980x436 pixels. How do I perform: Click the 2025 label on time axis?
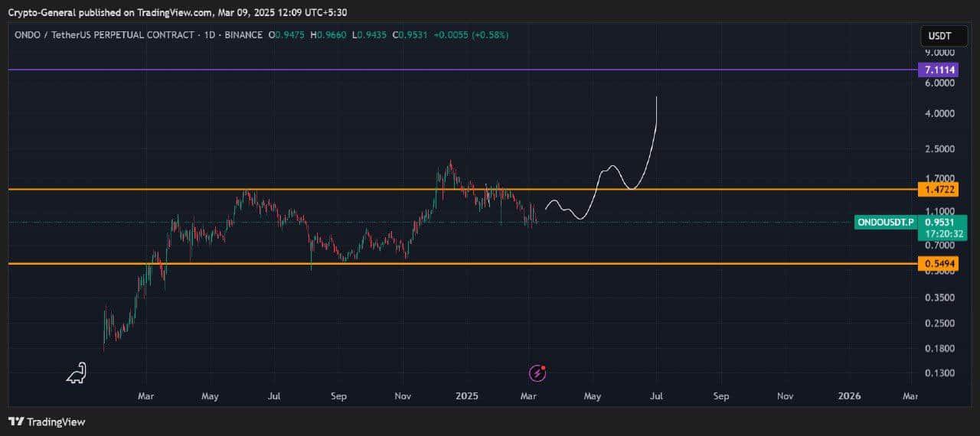click(466, 396)
